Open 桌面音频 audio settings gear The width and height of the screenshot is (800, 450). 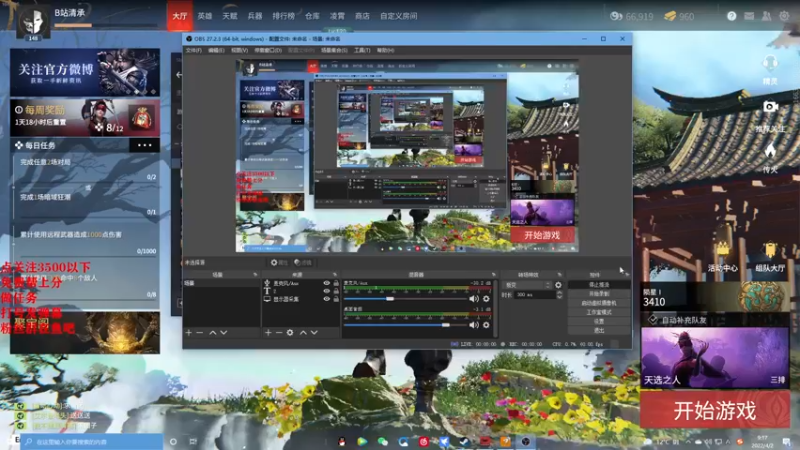coord(486,324)
